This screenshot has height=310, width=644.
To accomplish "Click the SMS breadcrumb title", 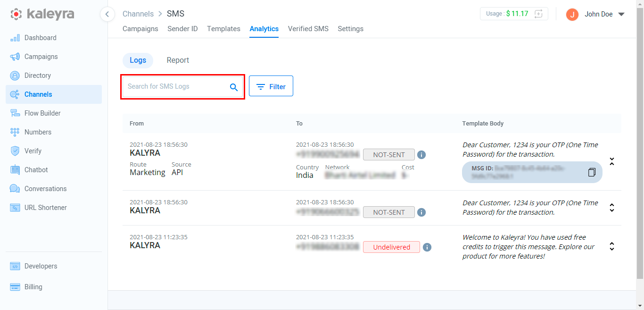I will 175,14.
